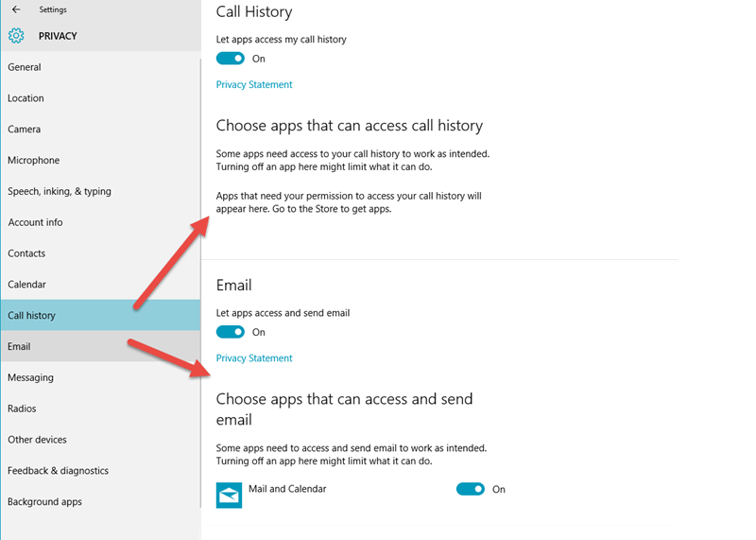Open Call History Privacy Statement link
The width and height of the screenshot is (756, 540).
click(254, 84)
